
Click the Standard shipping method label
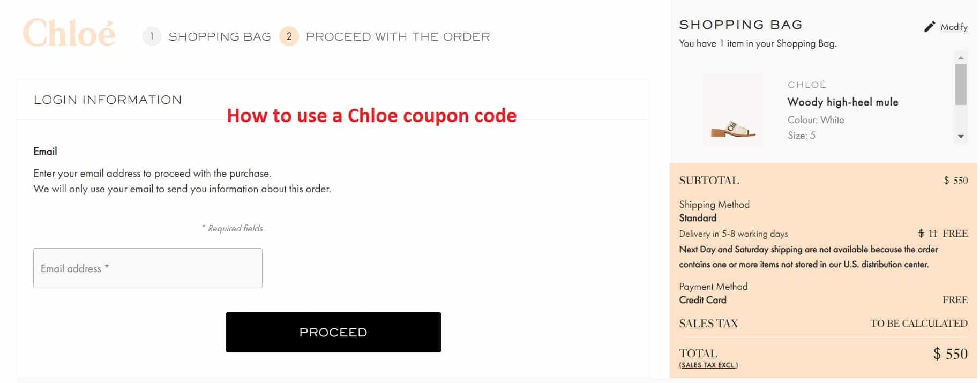(697, 218)
